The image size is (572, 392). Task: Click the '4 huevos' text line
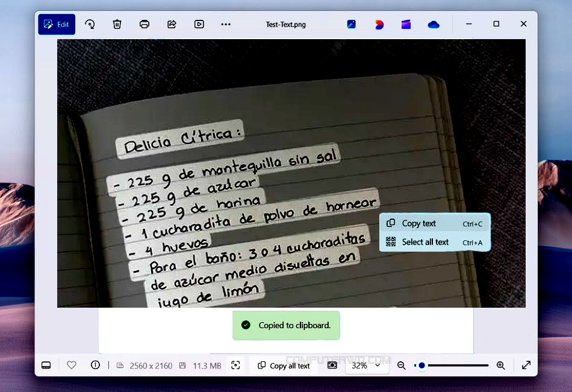click(170, 246)
